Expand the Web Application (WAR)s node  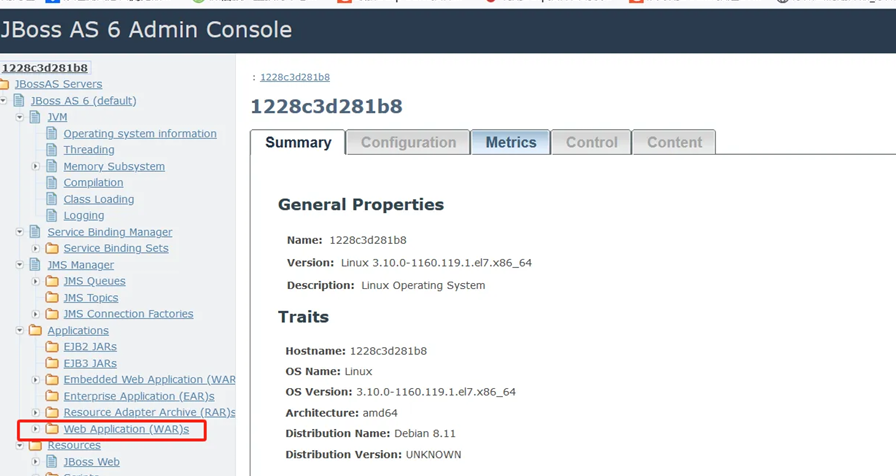click(x=35, y=429)
